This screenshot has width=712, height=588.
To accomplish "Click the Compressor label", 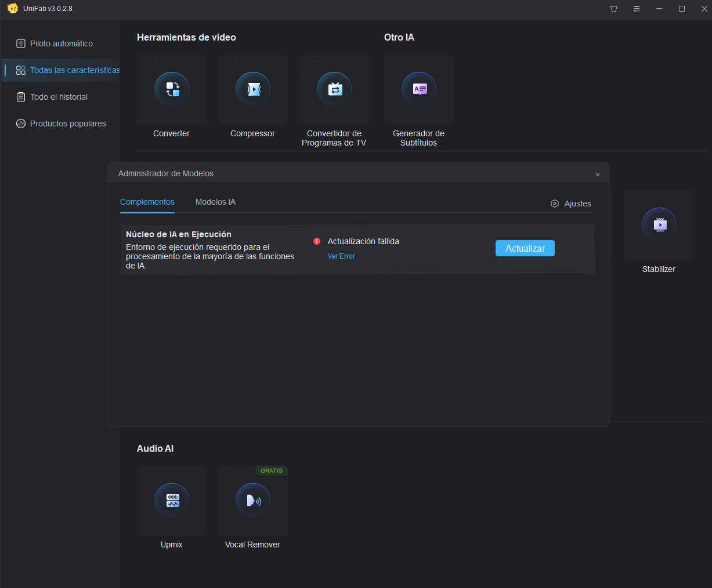I will coord(253,133).
